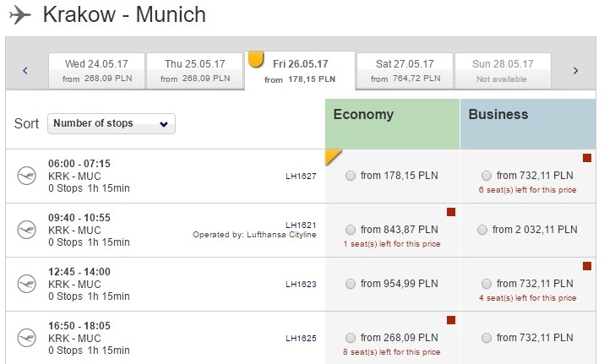This screenshot has width=604, height=364.
Task: Switch to the Sat 27.05.17 date tab
Action: 405,71
